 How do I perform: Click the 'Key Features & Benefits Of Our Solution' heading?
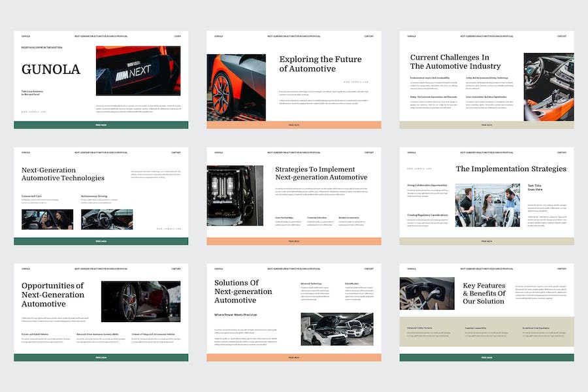[483, 293]
